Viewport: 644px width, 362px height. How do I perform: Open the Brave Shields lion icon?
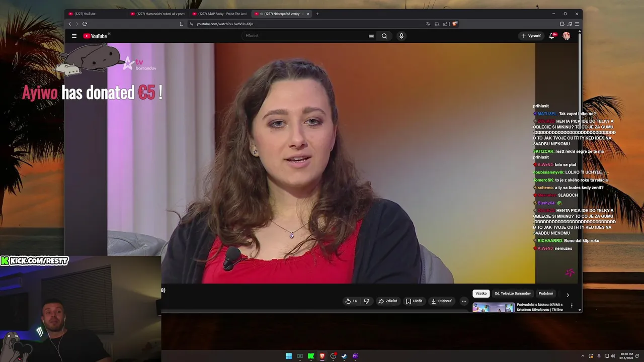pos(454,24)
